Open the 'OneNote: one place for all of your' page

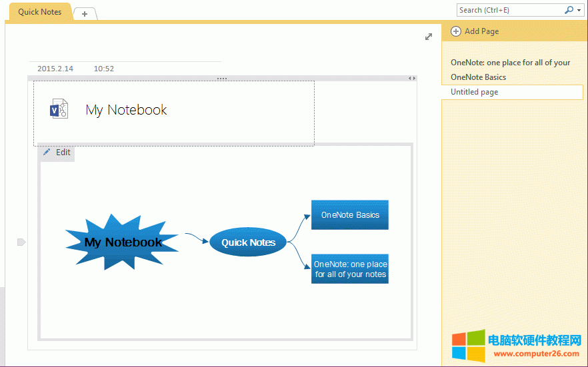[x=510, y=63]
